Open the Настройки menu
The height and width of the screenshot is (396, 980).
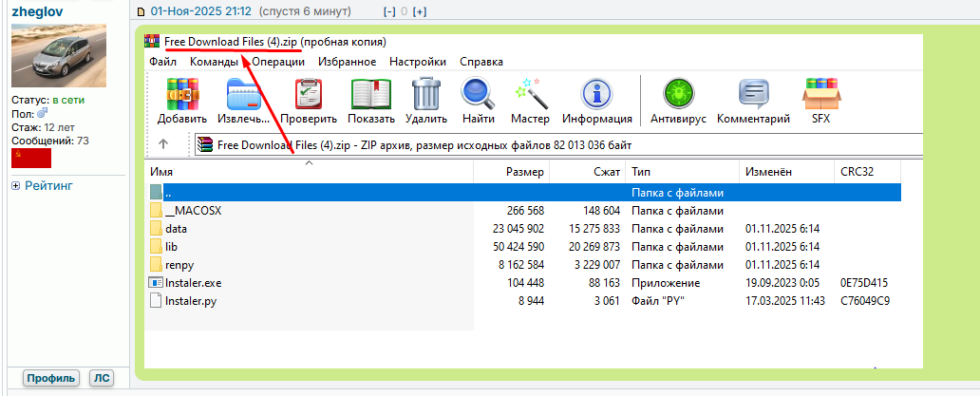(417, 62)
